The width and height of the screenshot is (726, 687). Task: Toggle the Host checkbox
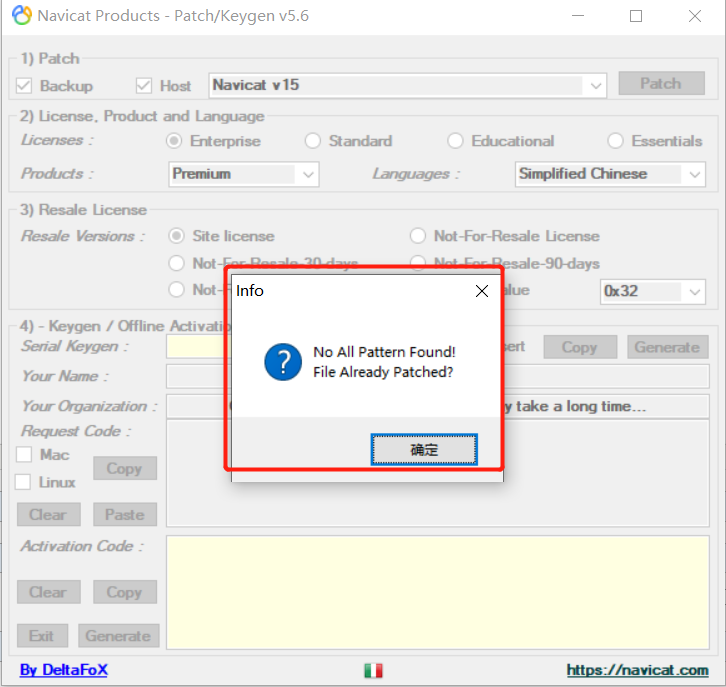(144, 86)
